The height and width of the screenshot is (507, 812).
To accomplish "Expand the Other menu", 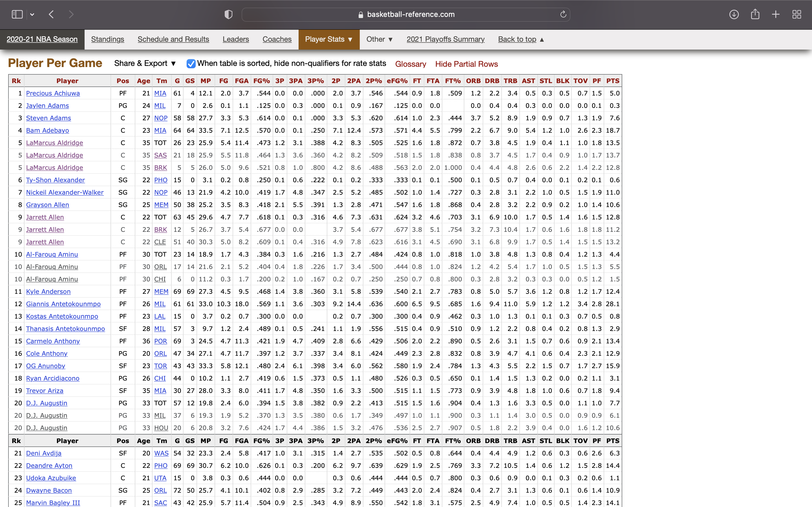I will click(x=379, y=39).
